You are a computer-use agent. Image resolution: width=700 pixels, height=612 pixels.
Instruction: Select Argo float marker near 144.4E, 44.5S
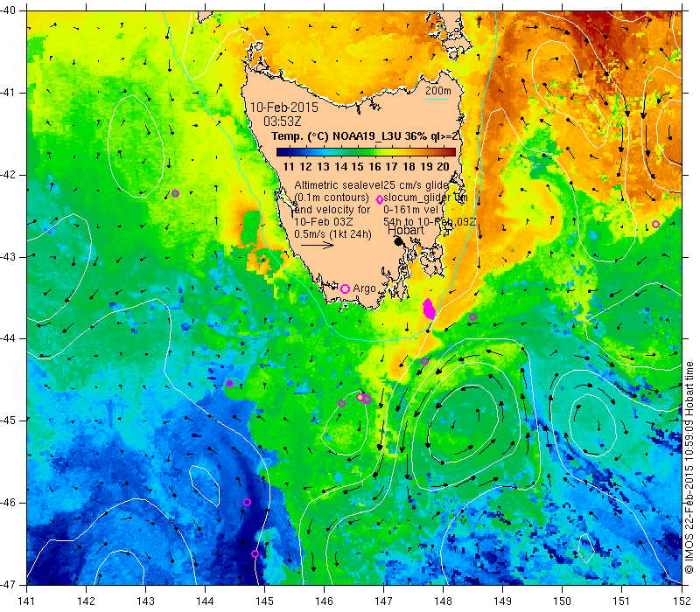point(230,383)
